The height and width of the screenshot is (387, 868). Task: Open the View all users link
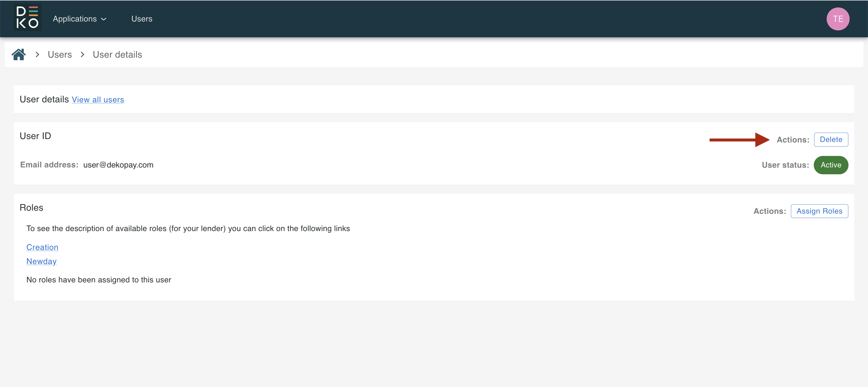(98, 99)
